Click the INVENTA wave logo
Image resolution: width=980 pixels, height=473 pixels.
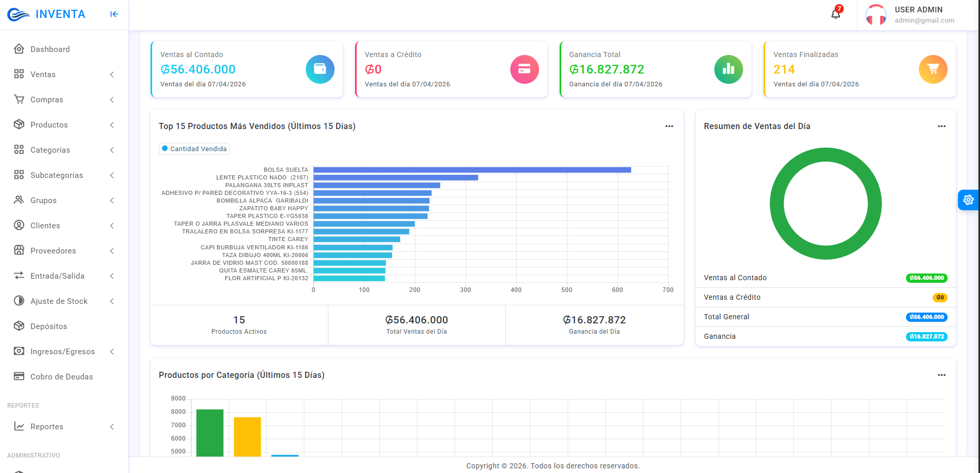point(19,14)
